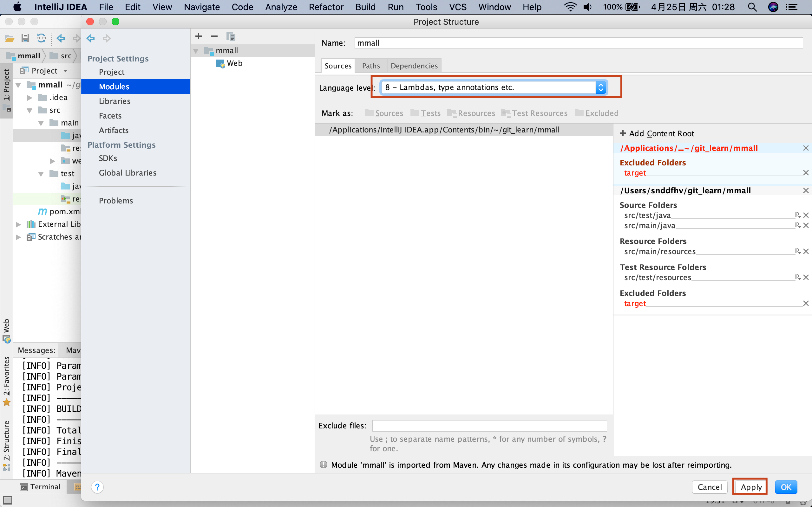Collapse the mmall module tree node
The width and height of the screenshot is (812, 507).
196,51
